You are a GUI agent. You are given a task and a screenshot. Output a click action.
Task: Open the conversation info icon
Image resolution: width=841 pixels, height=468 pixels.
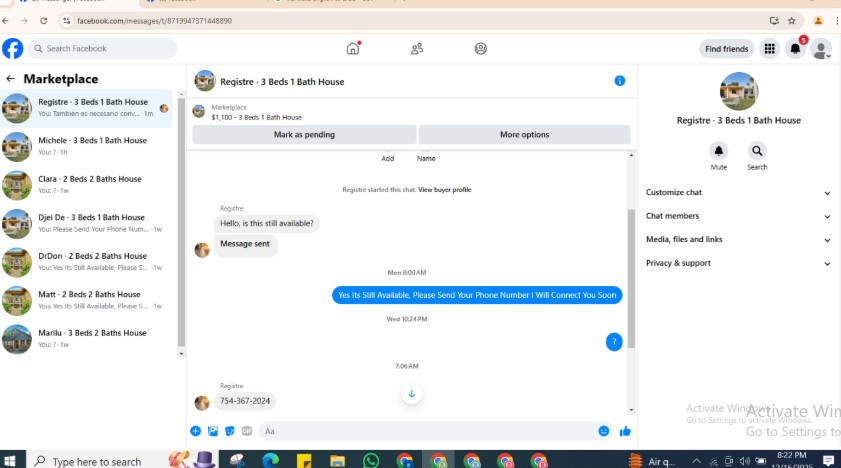[x=619, y=81]
